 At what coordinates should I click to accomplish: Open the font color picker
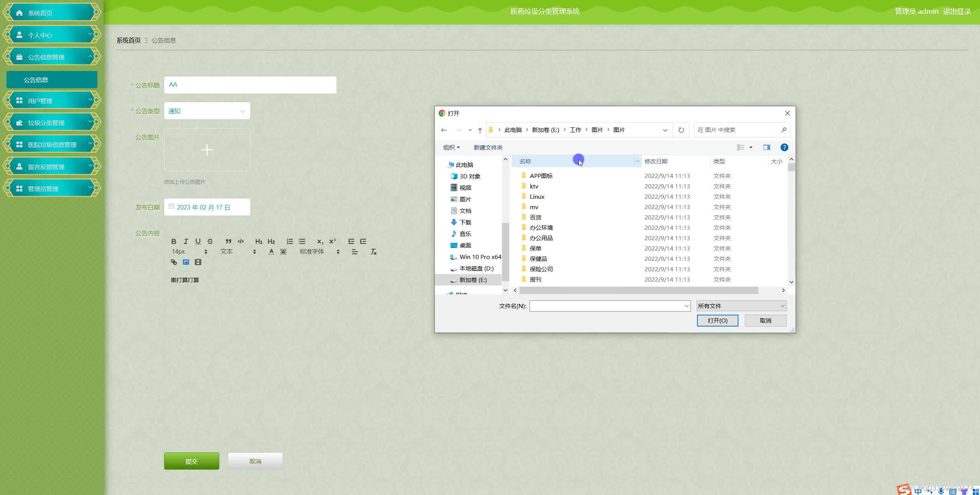point(271,252)
